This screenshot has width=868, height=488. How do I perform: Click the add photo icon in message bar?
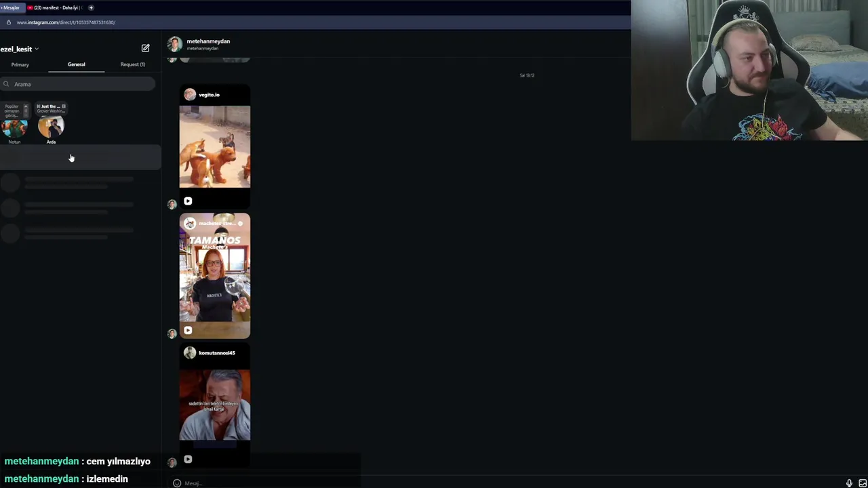point(863,483)
